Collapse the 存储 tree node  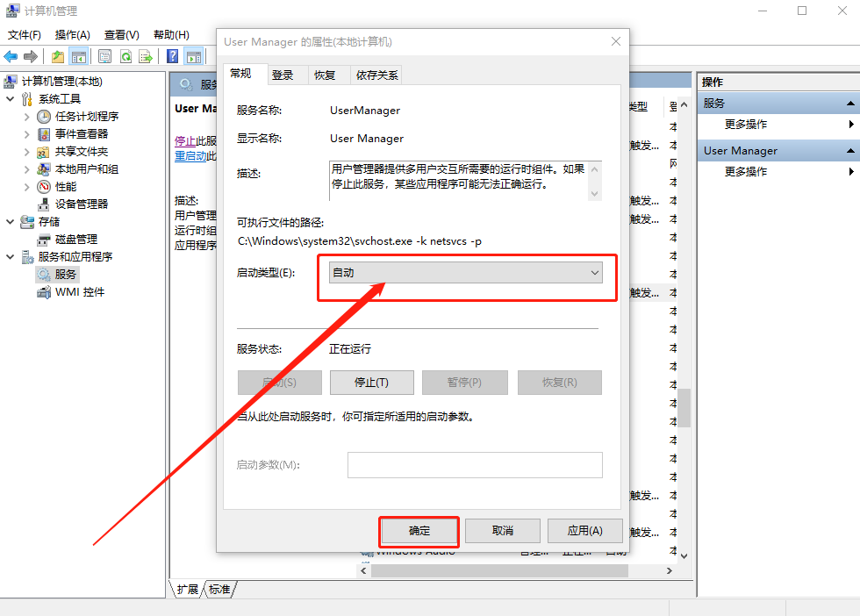(11, 222)
